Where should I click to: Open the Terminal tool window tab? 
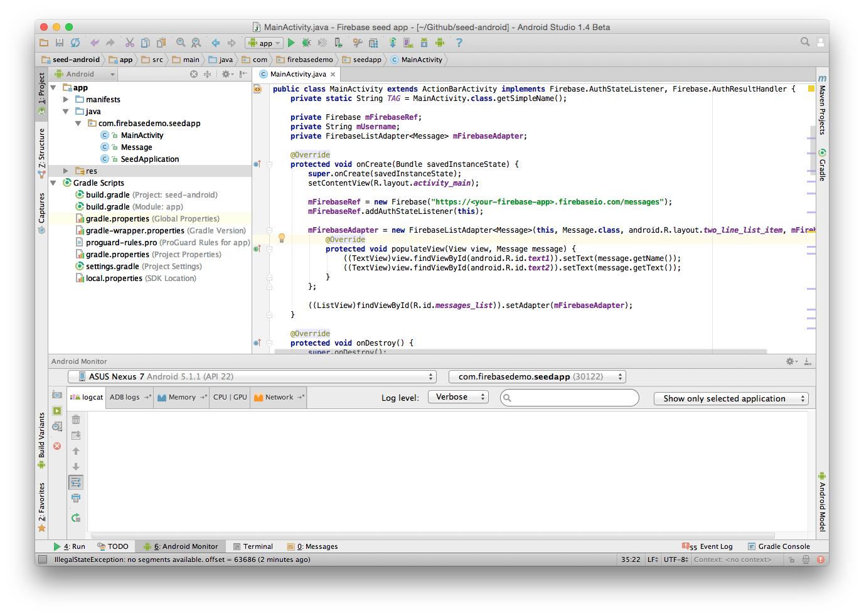click(x=253, y=546)
